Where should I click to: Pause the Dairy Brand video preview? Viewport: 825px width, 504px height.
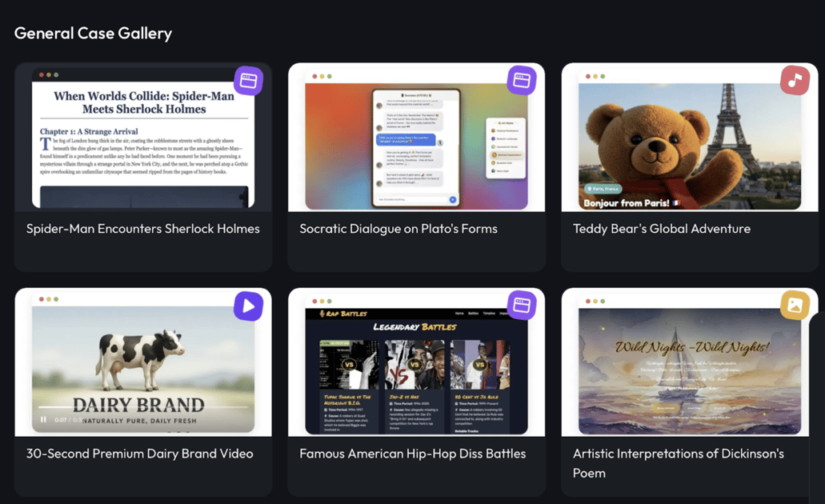pos(43,419)
